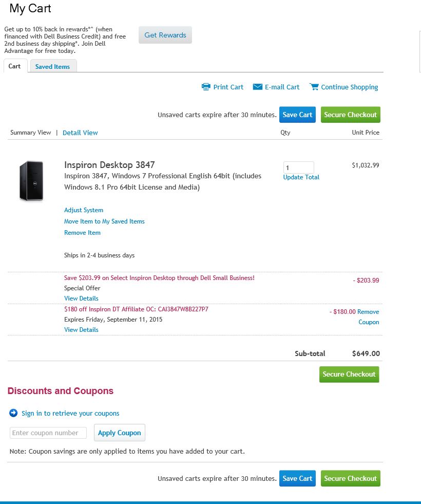Select the Cart tab
The image size is (421, 504).
(x=15, y=66)
